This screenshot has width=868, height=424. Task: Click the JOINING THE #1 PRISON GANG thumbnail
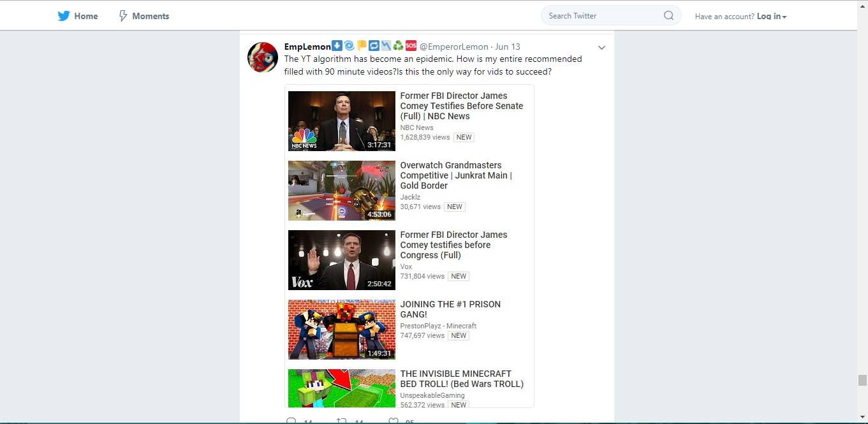342,330
